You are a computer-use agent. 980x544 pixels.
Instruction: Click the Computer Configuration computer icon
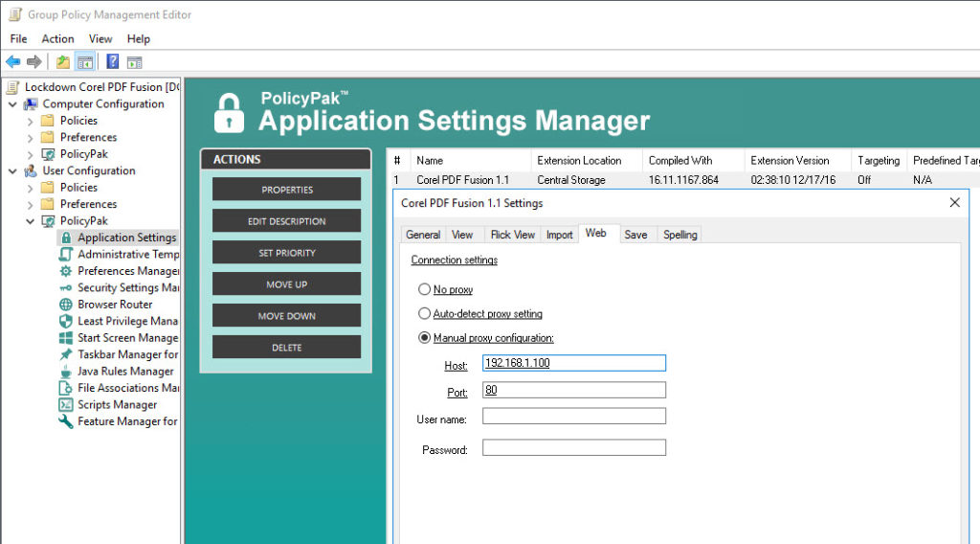31,103
